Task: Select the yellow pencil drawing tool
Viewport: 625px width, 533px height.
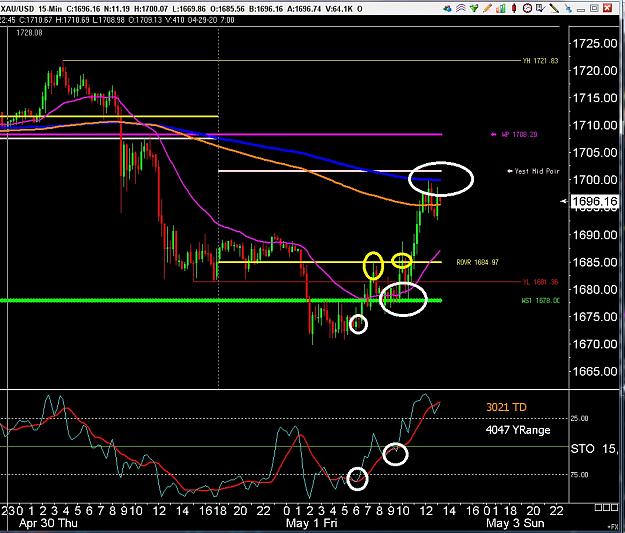Action: coord(487,8)
